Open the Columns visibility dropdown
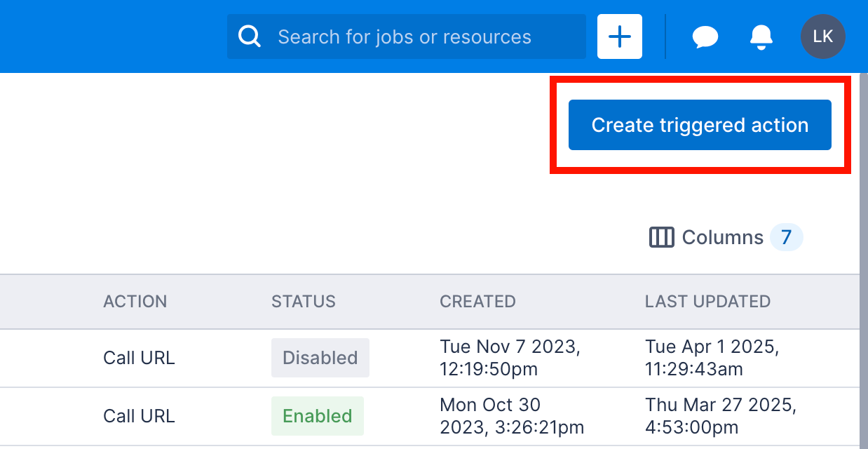 coord(723,237)
